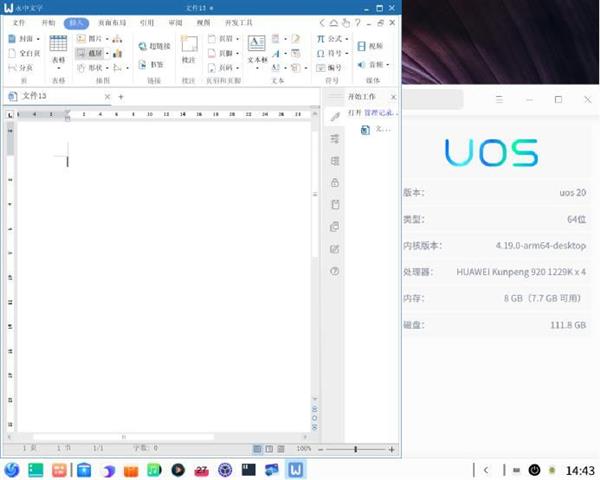Add a new document tab with plus button
600x480 pixels.
[x=121, y=97]
